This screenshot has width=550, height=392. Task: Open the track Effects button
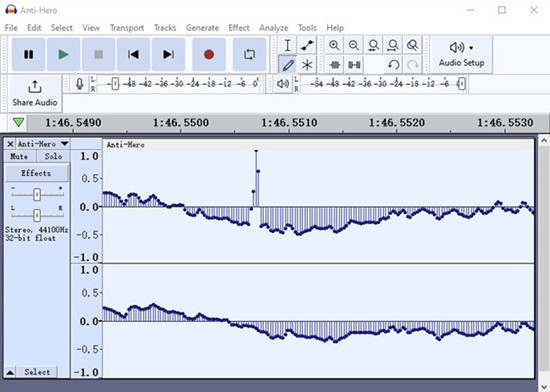(36, 173)
